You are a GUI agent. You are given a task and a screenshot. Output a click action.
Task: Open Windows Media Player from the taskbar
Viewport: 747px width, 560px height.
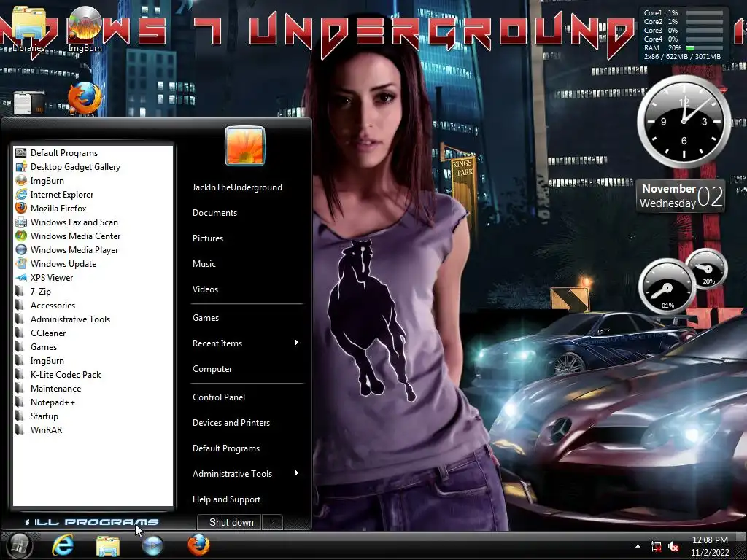coord(152,545)
